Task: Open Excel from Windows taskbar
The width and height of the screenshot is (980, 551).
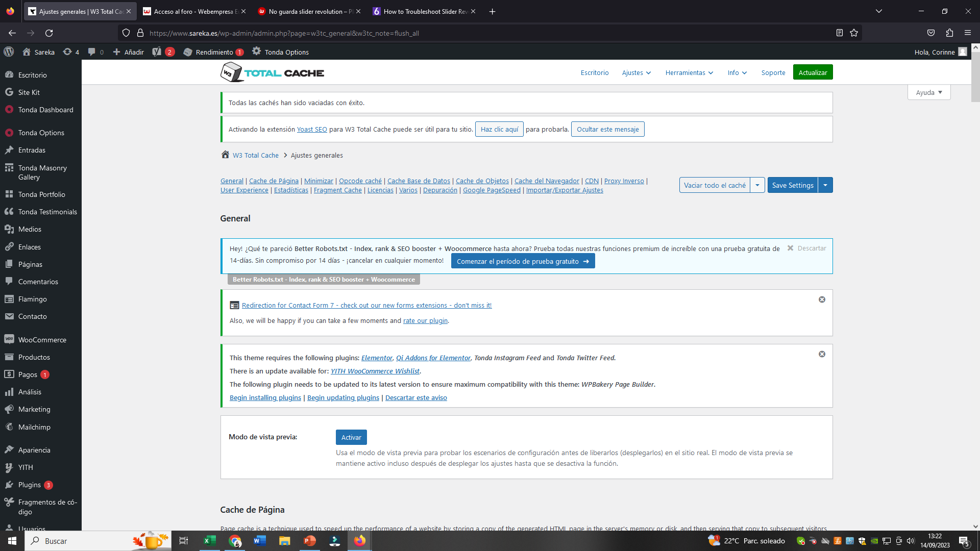Action: pyautogui.click(x=210, y=541)
